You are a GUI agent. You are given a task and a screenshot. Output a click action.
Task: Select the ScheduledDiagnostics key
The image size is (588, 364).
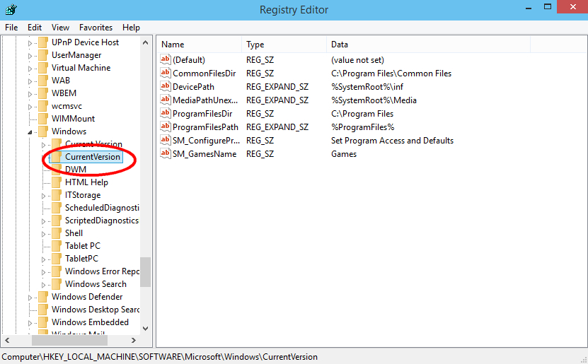(102, 208)
